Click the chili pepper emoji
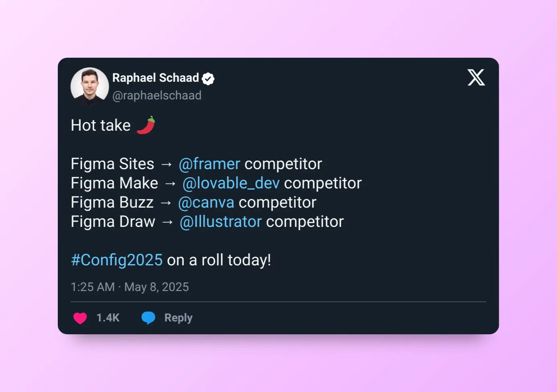557x392 pixels. tap(146, 125)
